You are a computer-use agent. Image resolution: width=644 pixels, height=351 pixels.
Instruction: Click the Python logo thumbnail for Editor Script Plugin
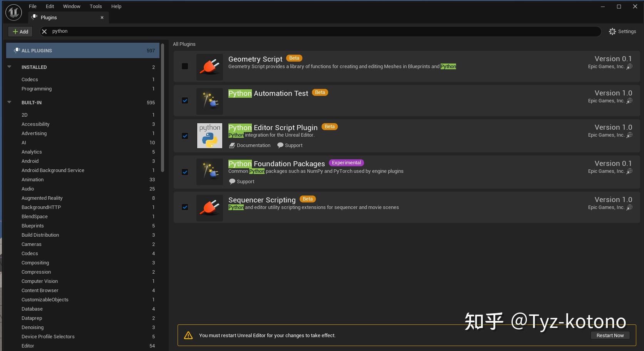pyautogui.click(x=209, y=135)
